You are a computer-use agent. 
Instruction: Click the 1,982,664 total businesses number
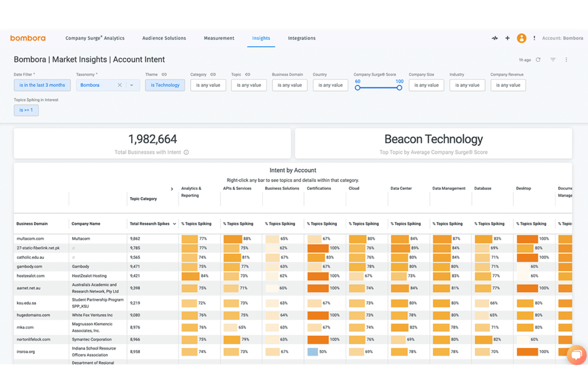click(153, 139)
